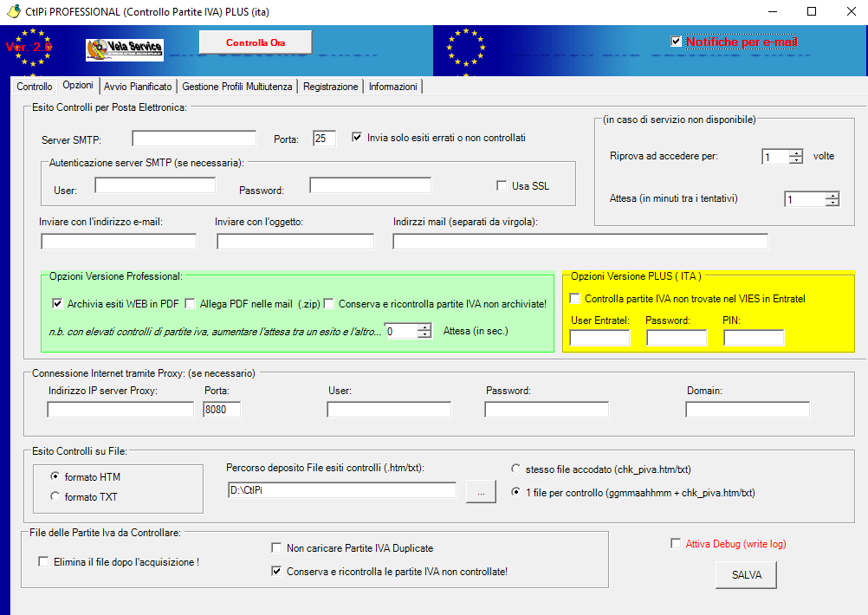Screen dimensions: 868x615
Task: Close the CtlPi window
Action: click(851, 11)
